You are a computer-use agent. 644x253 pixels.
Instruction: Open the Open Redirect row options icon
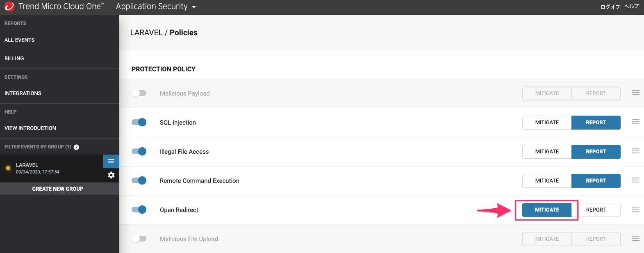coord(636,209)
